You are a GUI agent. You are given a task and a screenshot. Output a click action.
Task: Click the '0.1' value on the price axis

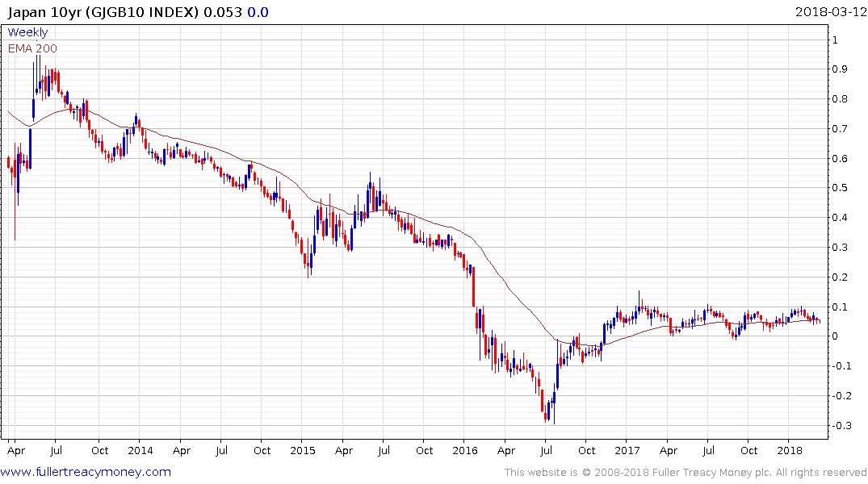pos(840,307)
